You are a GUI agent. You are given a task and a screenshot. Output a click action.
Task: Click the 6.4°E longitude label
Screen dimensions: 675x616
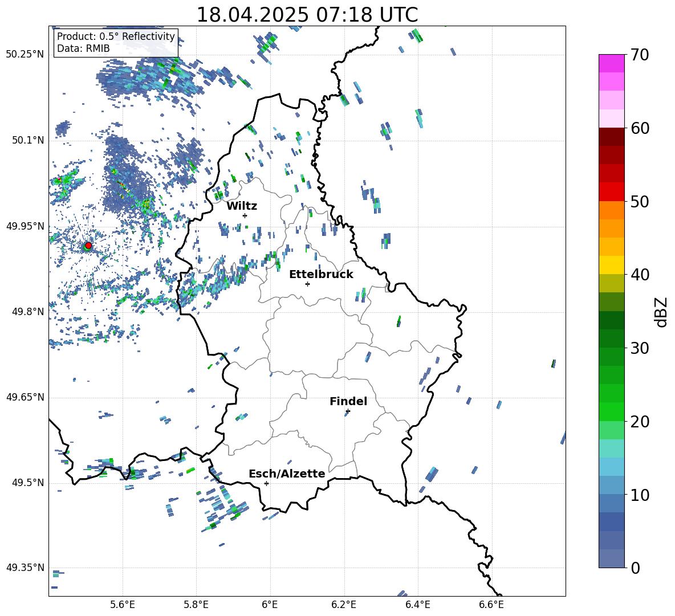coord(417,605)
